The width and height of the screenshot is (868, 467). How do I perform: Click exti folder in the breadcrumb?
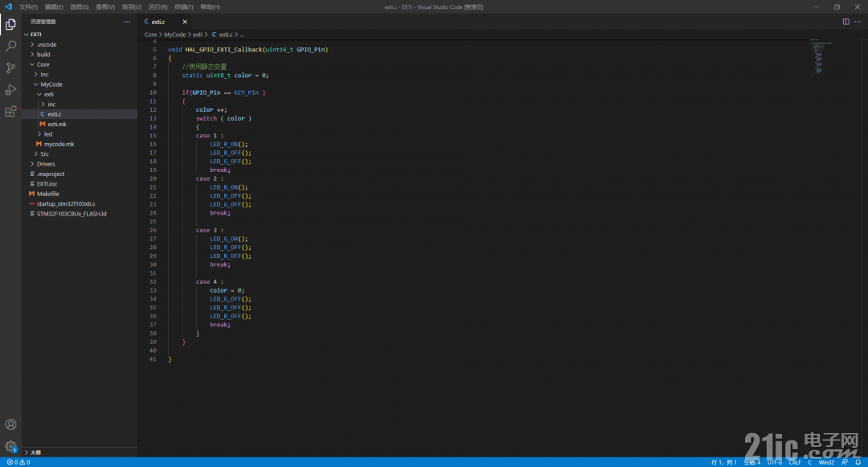[198, 35]
